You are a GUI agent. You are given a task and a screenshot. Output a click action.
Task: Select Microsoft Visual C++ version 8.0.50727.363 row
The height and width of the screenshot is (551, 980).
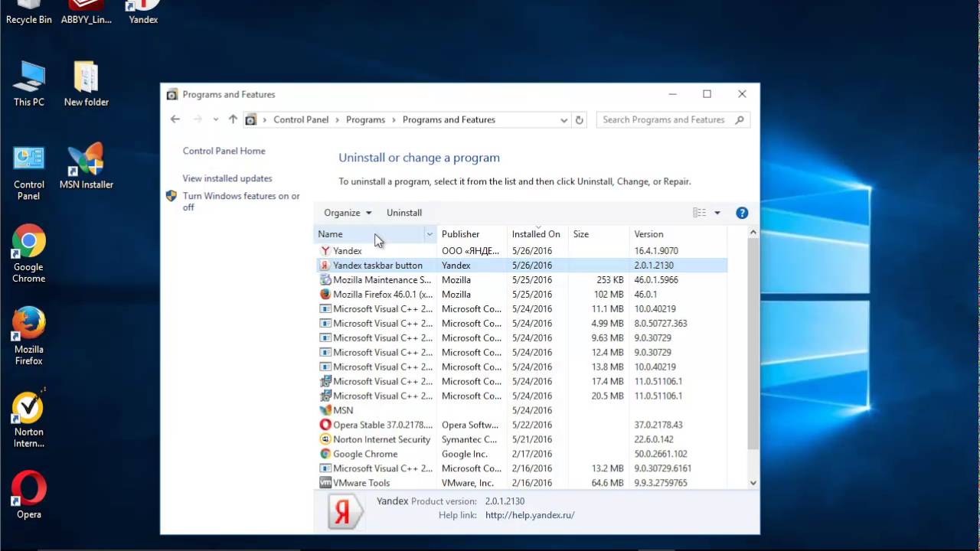click(x=521, y=324)
